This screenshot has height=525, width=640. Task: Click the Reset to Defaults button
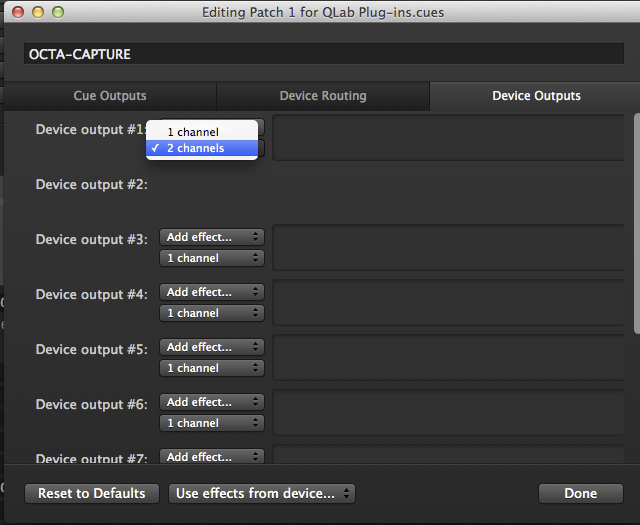(x=92, y=493)
